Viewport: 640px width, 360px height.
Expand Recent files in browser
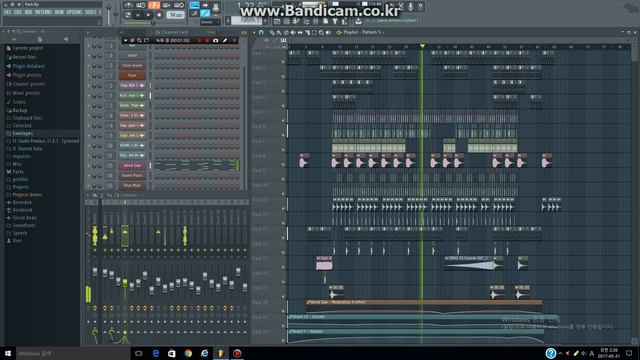pos(21,57)
